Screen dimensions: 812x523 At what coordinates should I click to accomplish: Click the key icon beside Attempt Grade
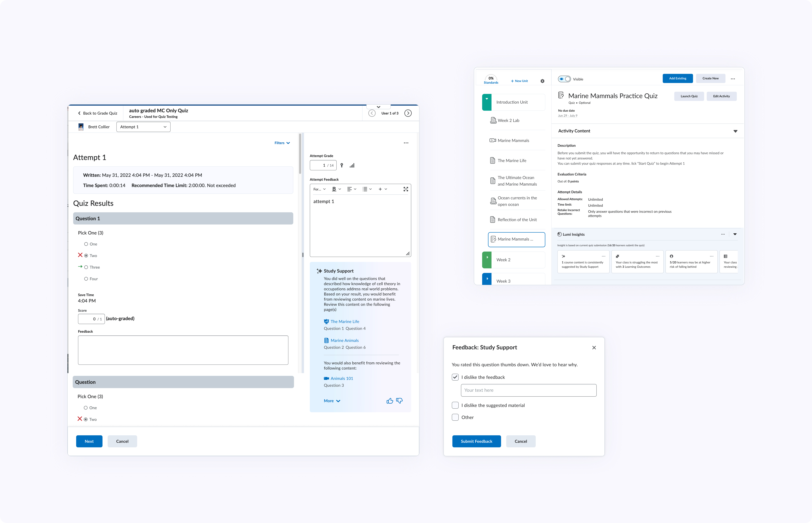point(342,165)
